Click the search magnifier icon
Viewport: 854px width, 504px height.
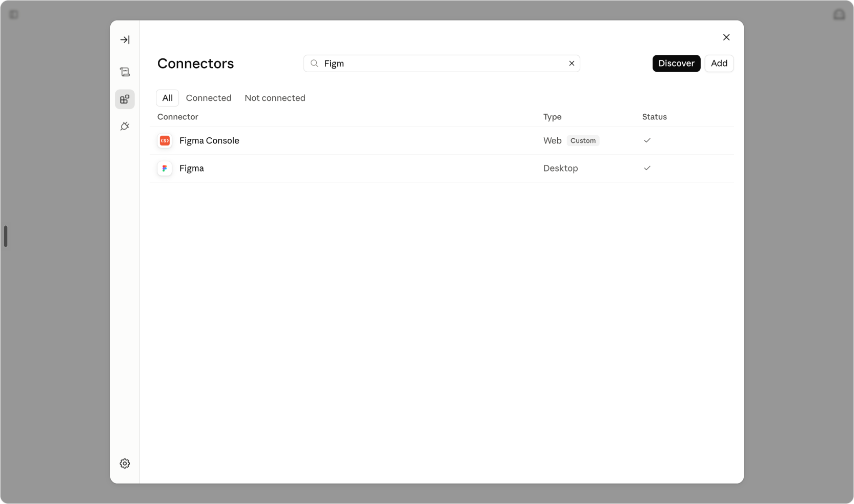click(314, 64)
